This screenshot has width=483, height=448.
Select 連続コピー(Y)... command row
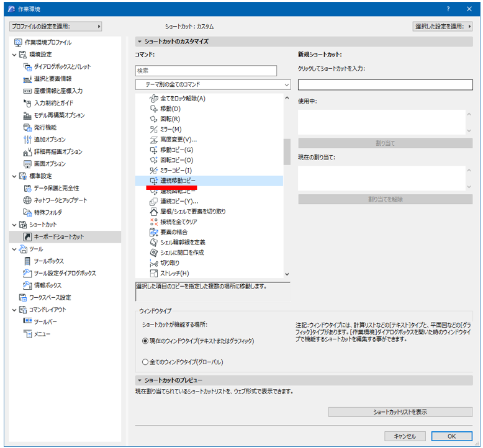point(209,202)
